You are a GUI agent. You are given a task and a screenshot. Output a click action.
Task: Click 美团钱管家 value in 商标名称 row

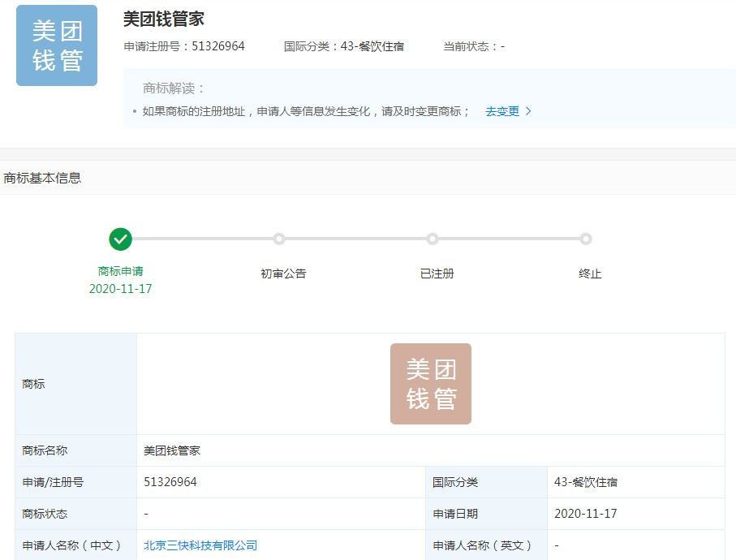(x=172, y=450)
